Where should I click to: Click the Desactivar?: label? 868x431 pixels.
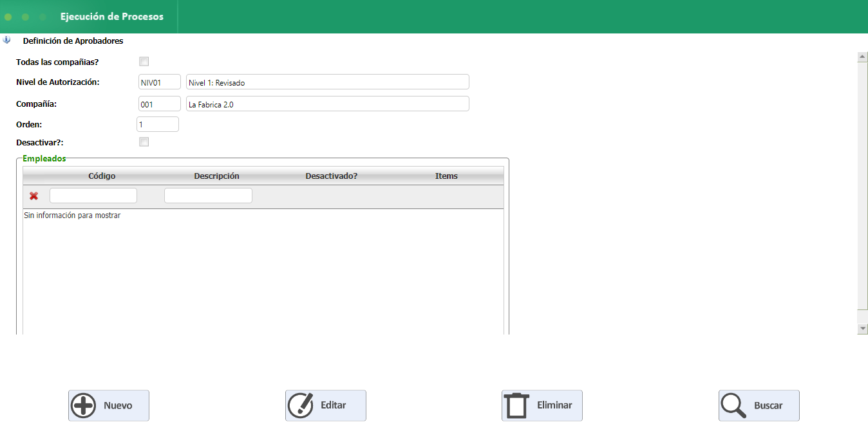[x=40, y=142]
